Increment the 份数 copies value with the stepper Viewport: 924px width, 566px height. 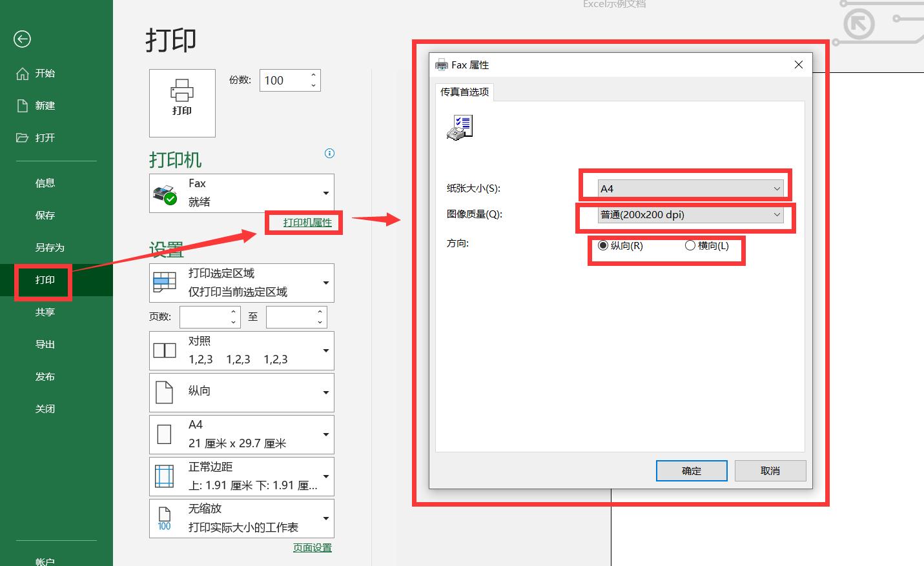tap(313, 76)
